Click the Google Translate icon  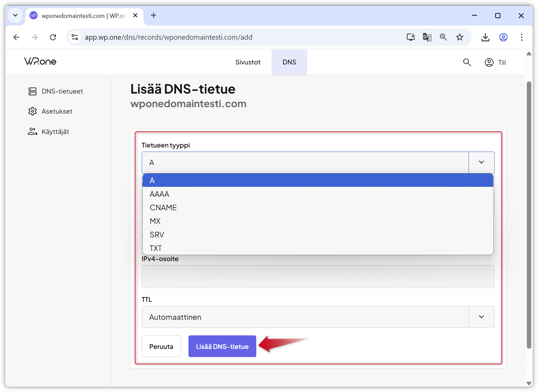click(427, 37)
